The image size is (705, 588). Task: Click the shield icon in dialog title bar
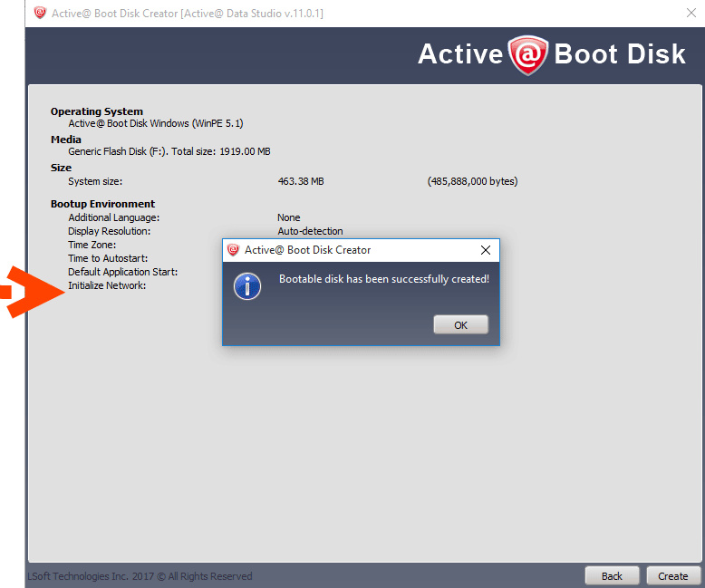coord(233,250)
